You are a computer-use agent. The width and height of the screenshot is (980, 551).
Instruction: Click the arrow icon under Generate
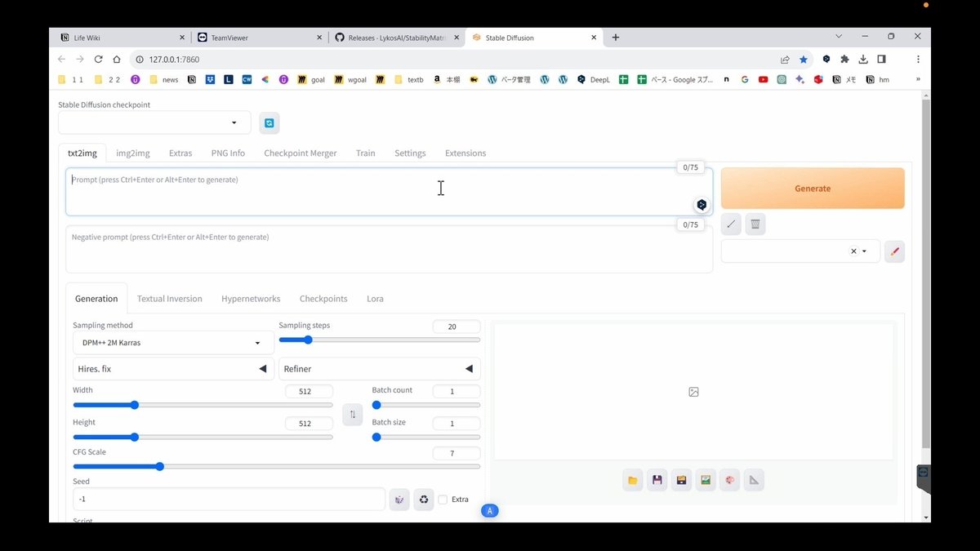coord(731,224)
